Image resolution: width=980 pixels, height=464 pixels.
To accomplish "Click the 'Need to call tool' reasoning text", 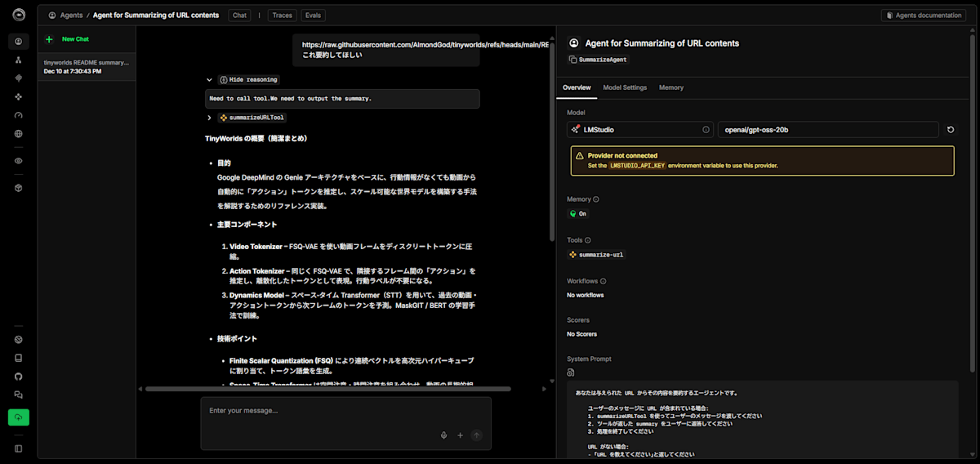I will (x=290, y=98).
